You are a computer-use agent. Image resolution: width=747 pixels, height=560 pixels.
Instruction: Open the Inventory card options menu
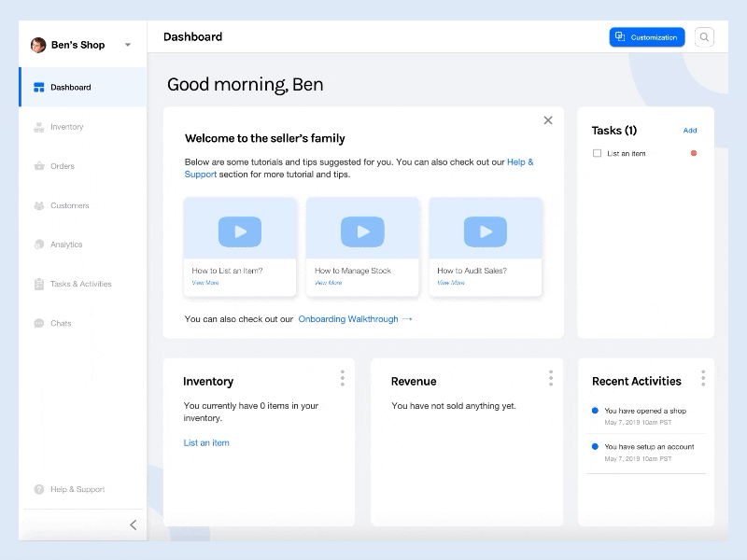click(343, 378)
